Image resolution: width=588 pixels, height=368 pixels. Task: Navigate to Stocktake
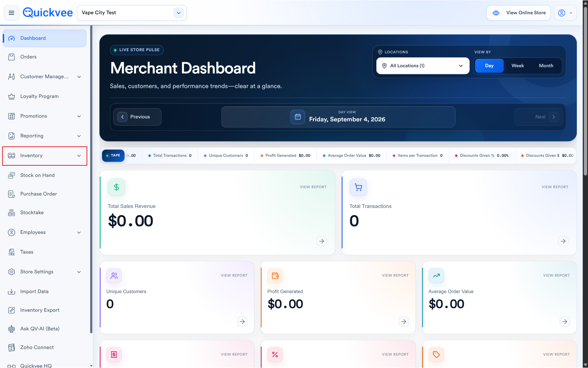tap(45, 213)
